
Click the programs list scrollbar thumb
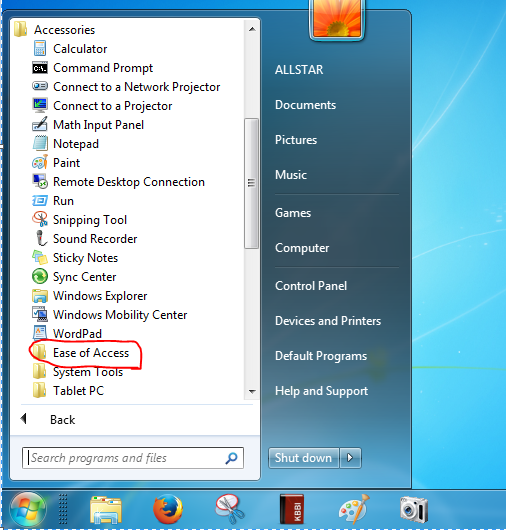[251, 183]
